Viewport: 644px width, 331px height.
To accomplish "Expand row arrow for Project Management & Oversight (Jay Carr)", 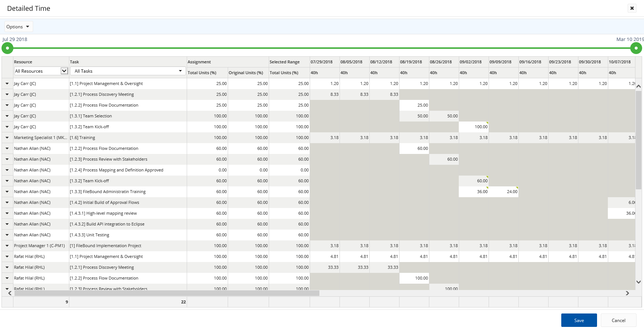I will pyautogui.click(x=7, y=84).
